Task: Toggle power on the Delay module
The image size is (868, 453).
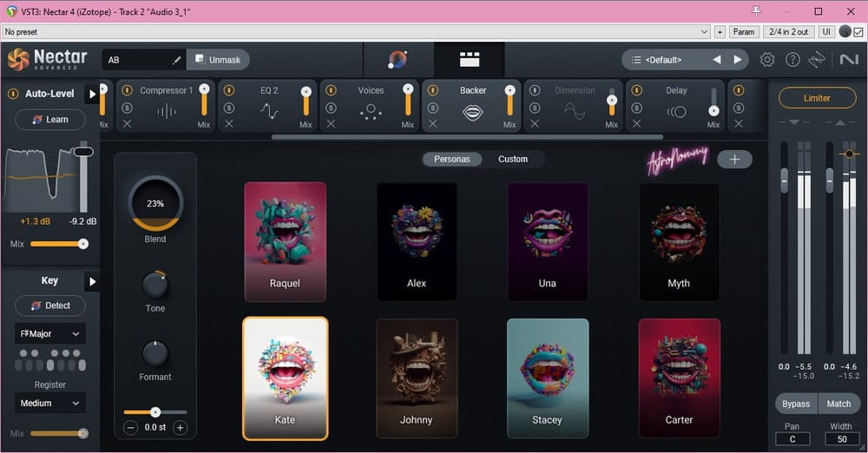Action: click(636, 90)
